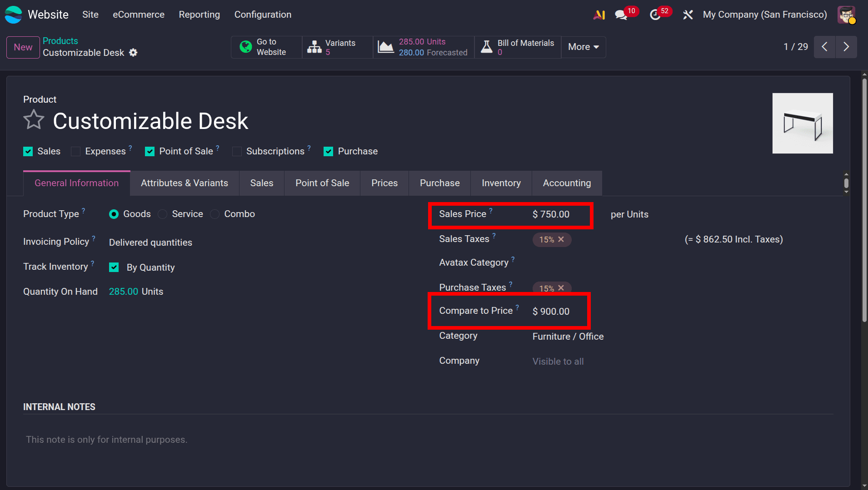Show help tooltip for Purchase Taxes
Image resolution: width=868 pixels, height=490 pixels.
[x=511, y=284]
